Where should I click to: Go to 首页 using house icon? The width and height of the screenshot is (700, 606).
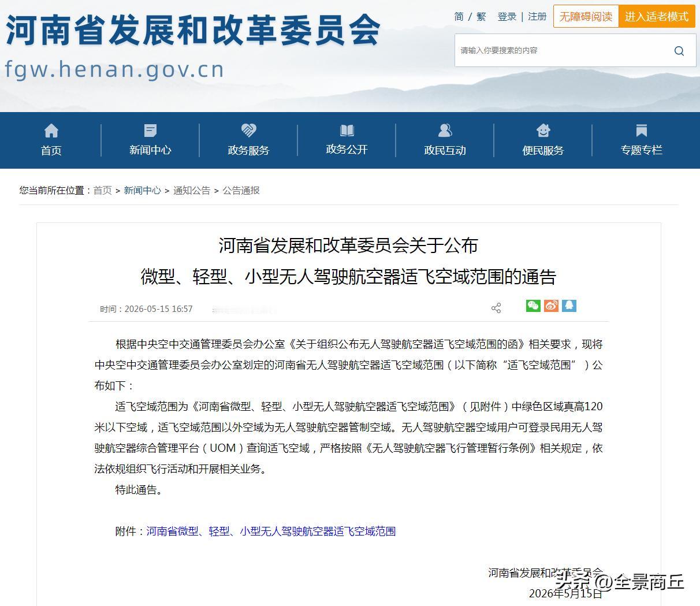point(51,131)
